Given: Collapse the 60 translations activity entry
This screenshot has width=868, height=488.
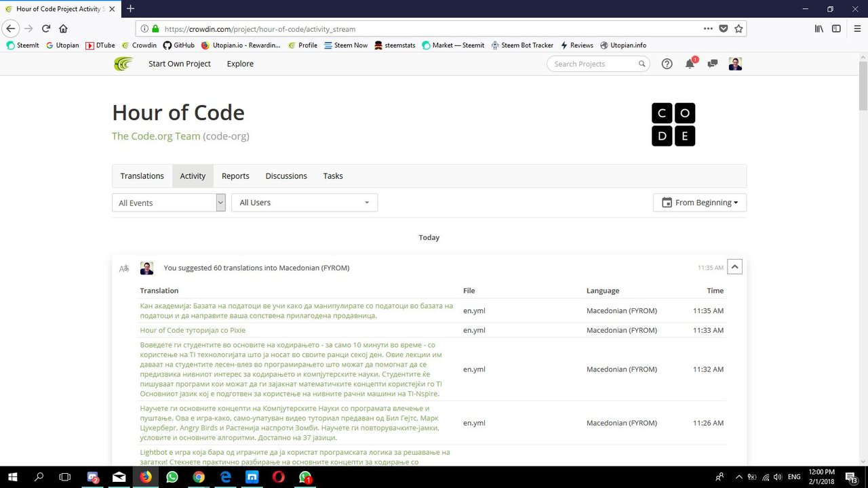Looking at the screenshot, I should pos(734,267).
